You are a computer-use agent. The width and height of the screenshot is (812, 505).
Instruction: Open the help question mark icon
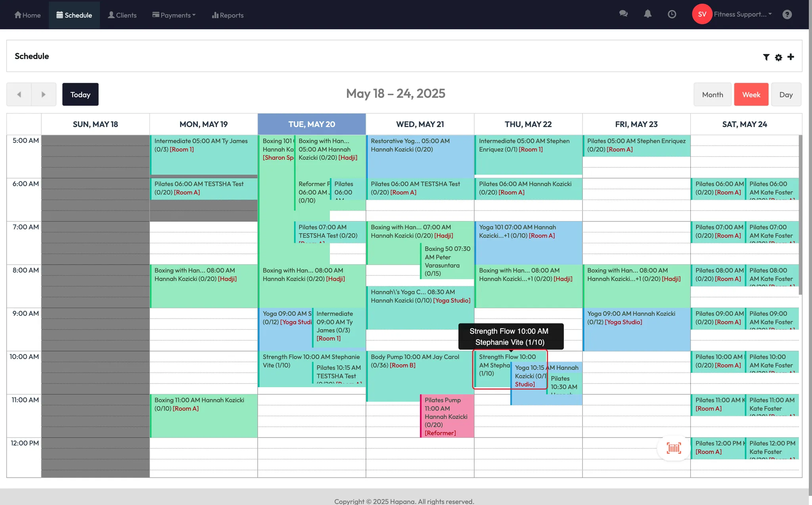pos(787,14)
